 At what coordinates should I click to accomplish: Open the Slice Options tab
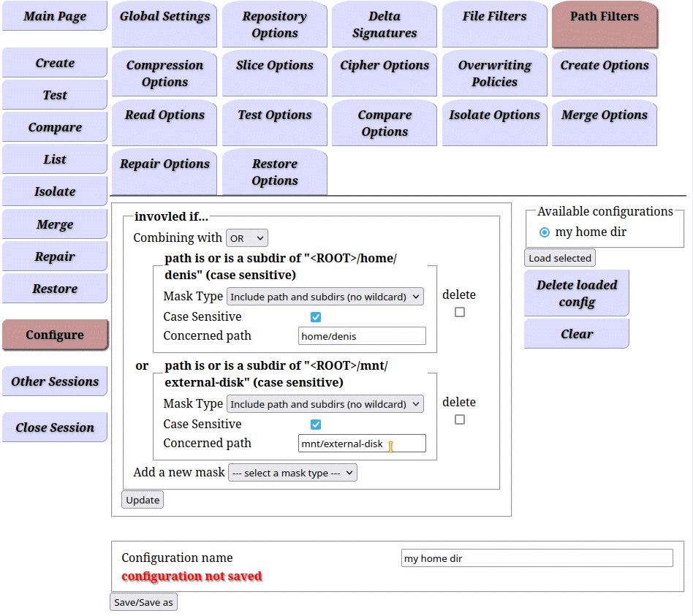click(274, 73)
